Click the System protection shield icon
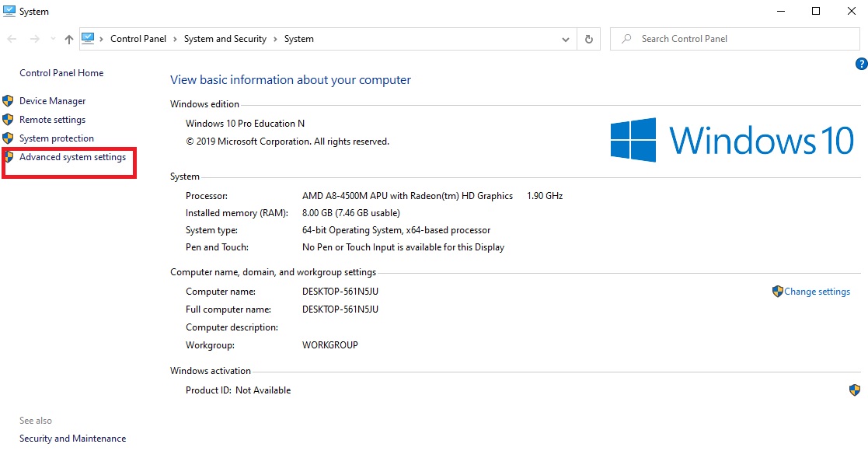868x458 pixels. 8,138
